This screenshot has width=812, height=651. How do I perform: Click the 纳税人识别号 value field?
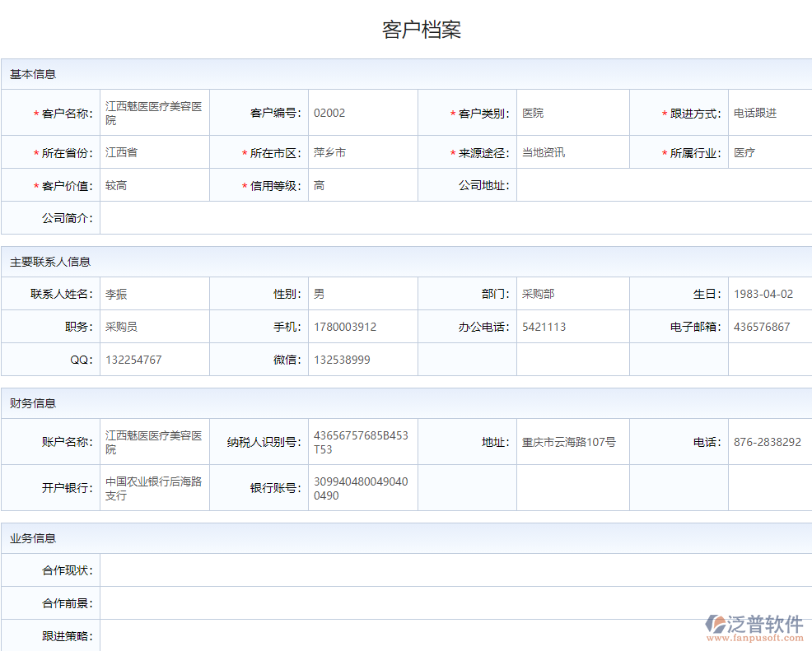tap(362, 442)
